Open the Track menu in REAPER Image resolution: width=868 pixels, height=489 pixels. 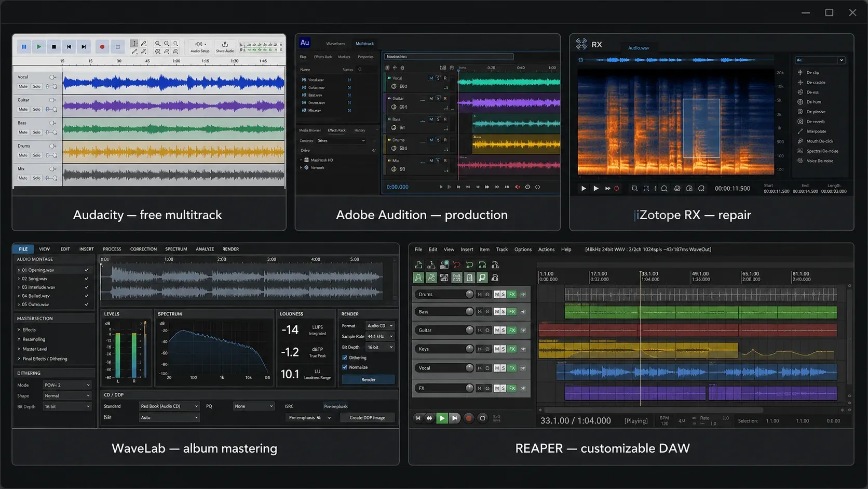click(502, 249)
